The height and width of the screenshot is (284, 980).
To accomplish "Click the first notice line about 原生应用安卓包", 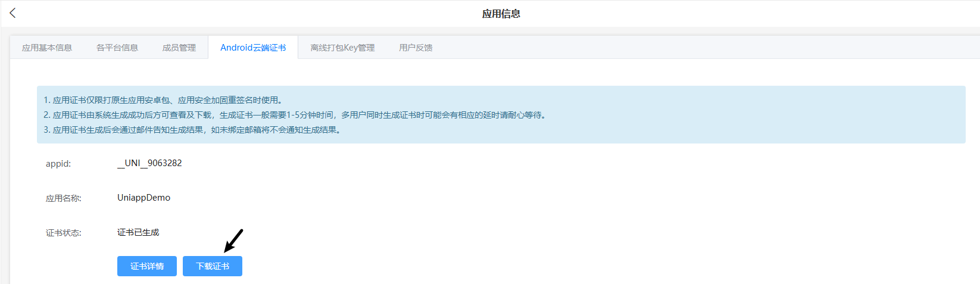I will pos(164,100).
